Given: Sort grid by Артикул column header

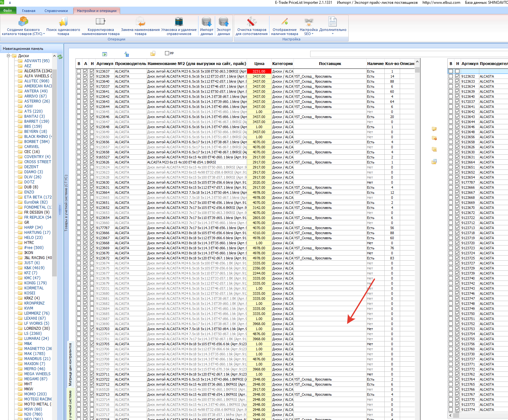Looking at the screenshot, I should click(105, 64).
